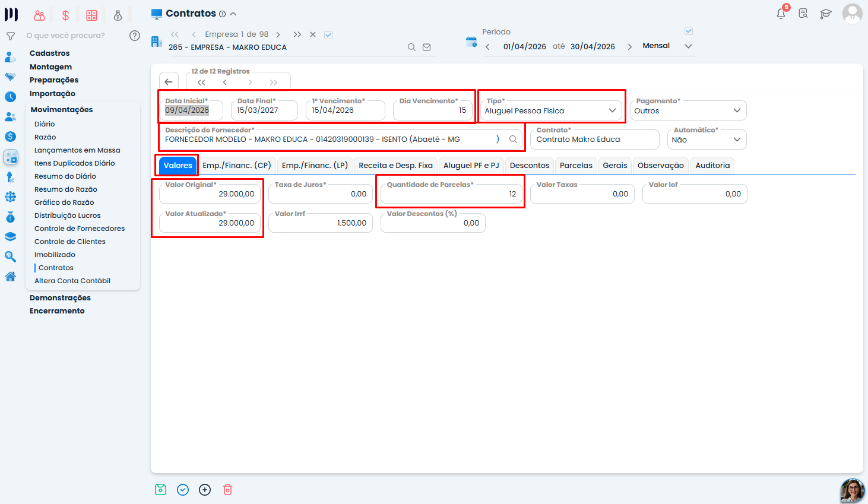Toggle the checkbox next to company navigation

click(x=328, y=35)
